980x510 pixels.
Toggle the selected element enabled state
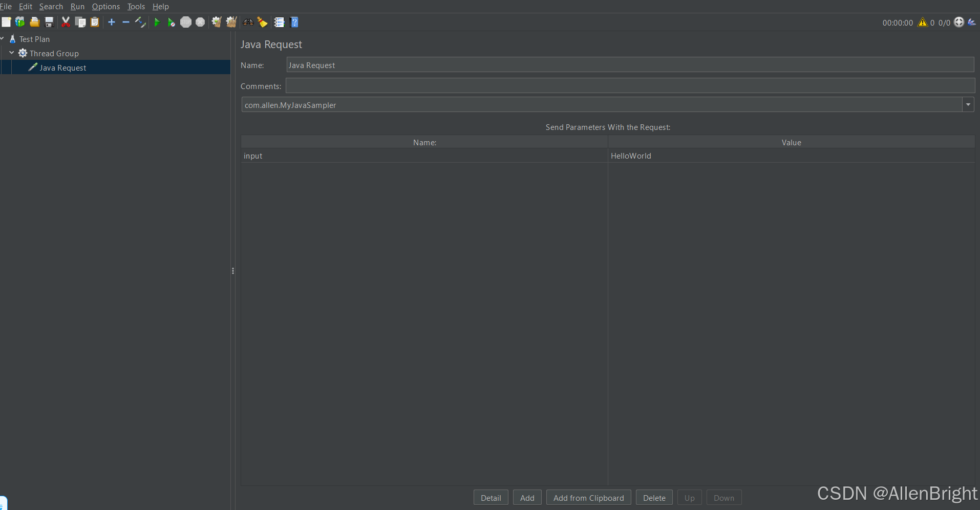tap(140, 22)
